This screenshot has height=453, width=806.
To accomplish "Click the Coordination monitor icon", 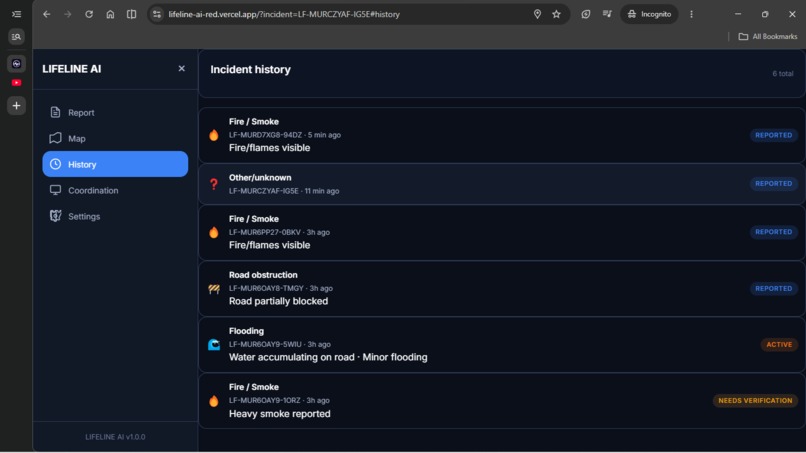I will click(x=56, y=190).
